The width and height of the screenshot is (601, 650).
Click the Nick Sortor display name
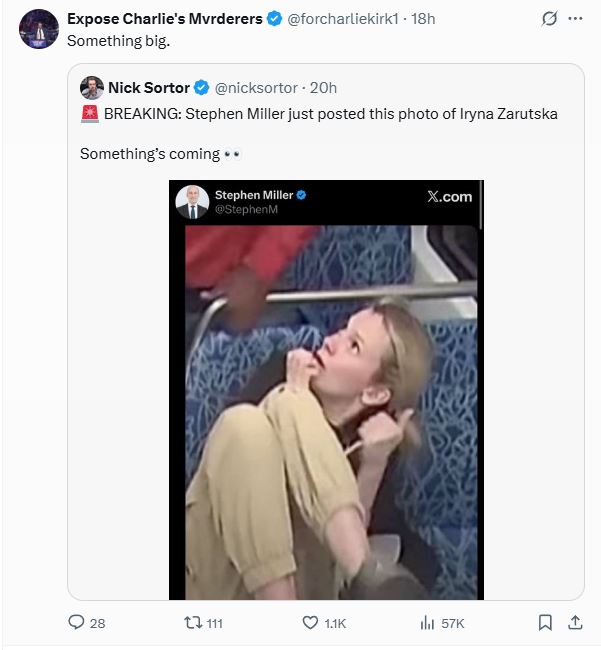coord(148,87)
